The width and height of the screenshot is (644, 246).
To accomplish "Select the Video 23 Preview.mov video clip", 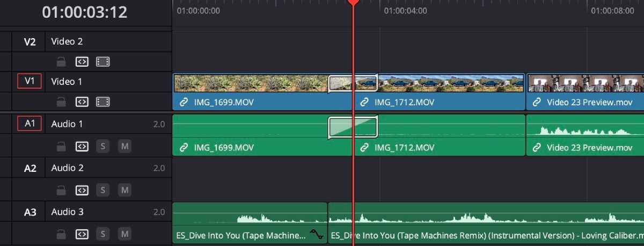I will click(x=585, y=92).
